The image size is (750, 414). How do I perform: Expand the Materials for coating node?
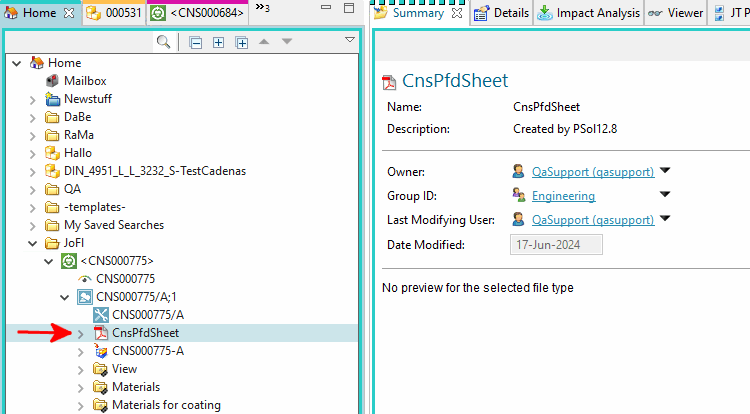click(x=81, y=406)
